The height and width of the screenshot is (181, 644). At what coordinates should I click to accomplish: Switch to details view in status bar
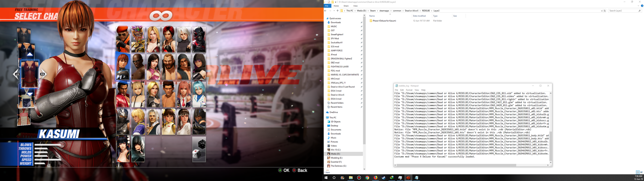pos(638,172)
